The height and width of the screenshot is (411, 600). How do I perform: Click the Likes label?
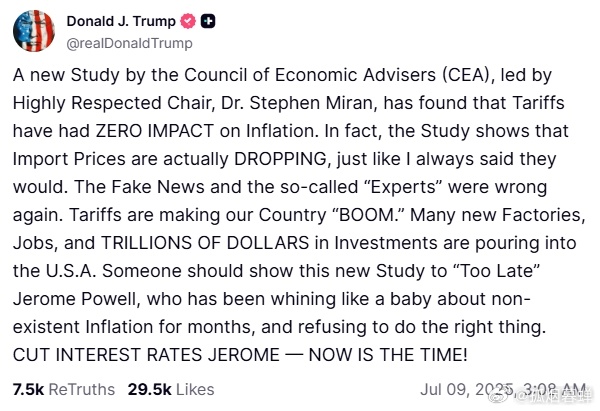pyautogui.click(x=195, y=390)
